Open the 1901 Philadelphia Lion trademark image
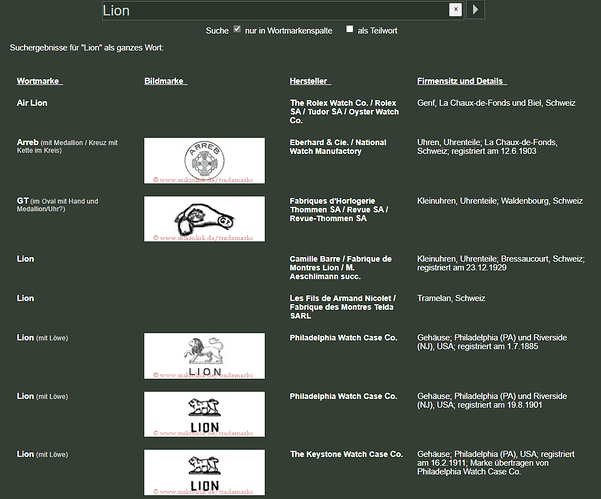Viewport: 601px width, 499px height. (204, 414)
